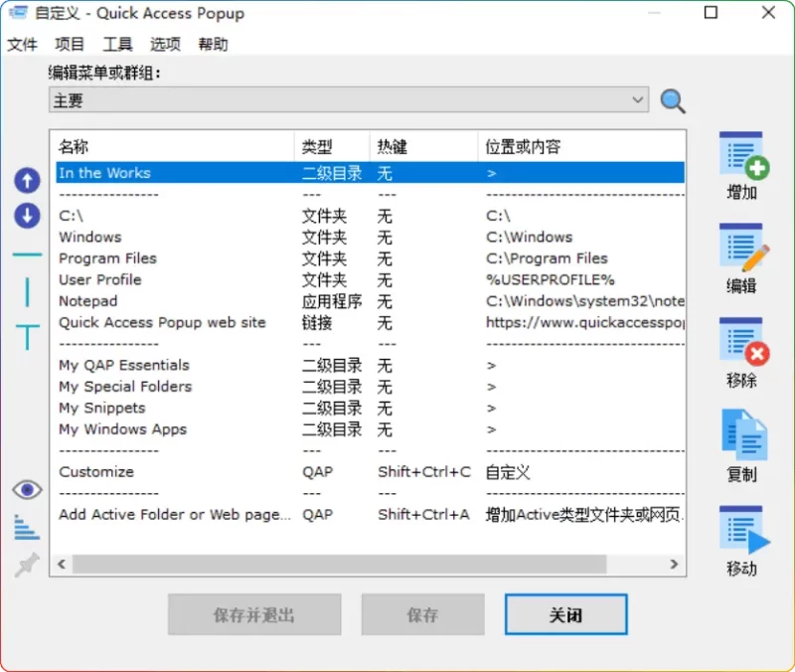Viewport: 795px width, 672px height.
Task: Click the pushpin always-on-top icon
Action: click(27, 565)
